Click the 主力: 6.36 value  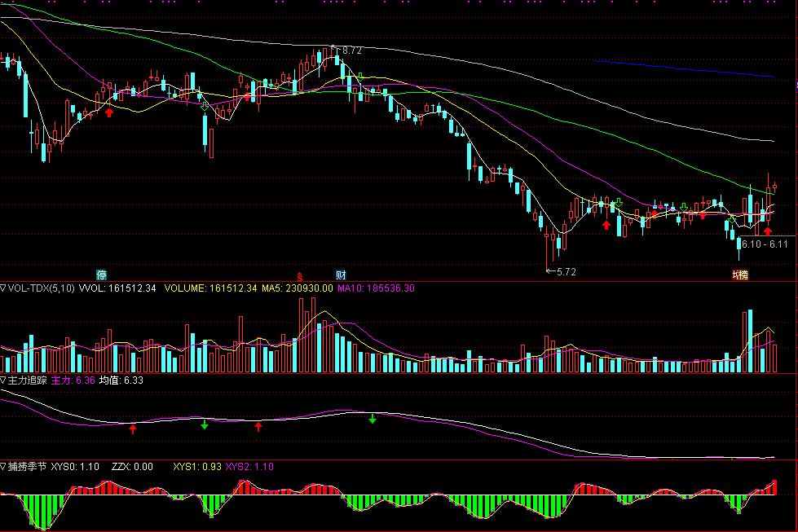tap(73, 380)
